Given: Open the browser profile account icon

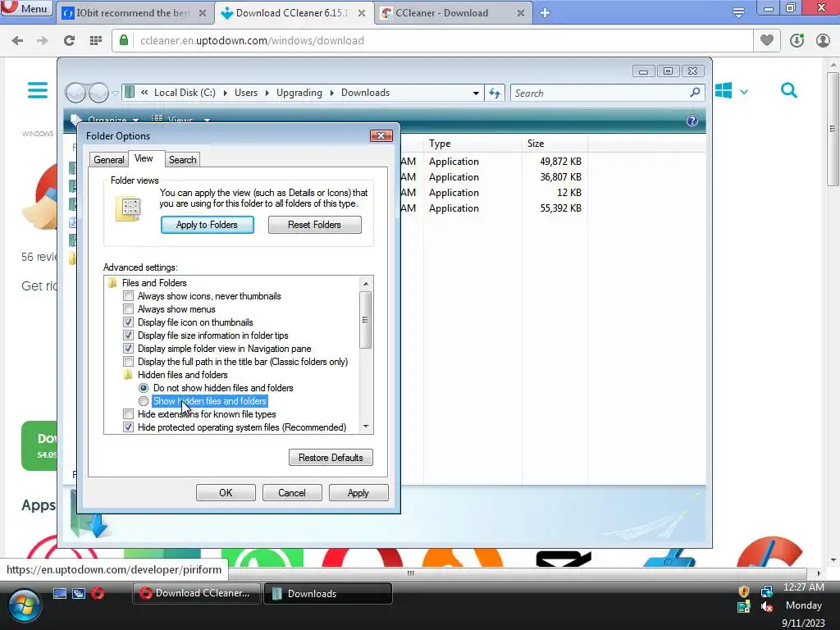Looking at the screenshot, I should [823, 40].
